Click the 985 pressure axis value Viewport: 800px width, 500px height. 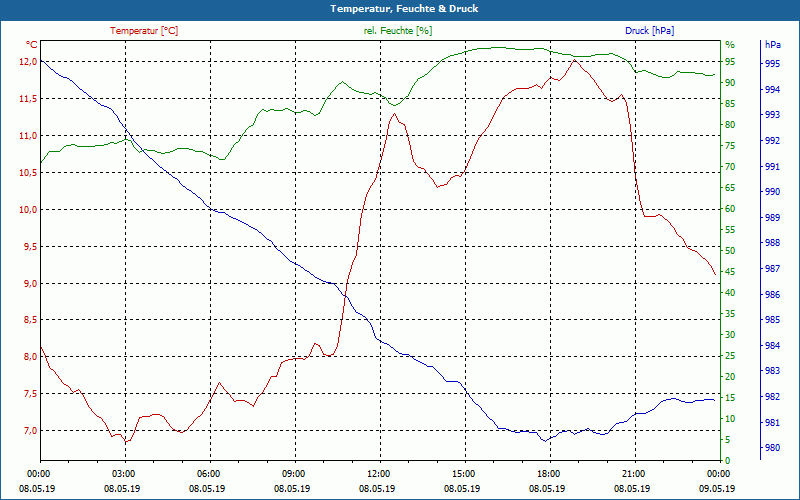pos(772,320)
